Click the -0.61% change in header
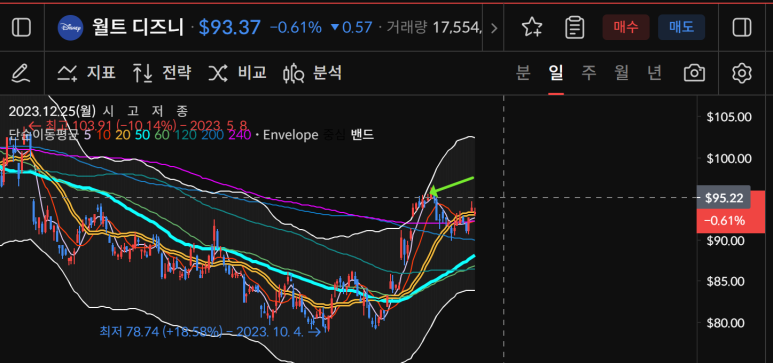Image resolution: width=773 pixels, height=363 pixels. (296, 28)
